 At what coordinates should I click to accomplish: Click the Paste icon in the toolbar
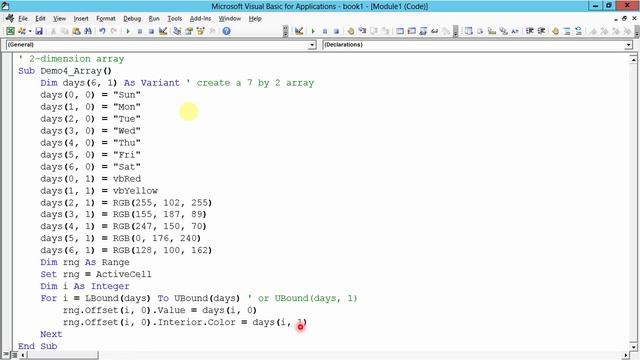[76, 31]
